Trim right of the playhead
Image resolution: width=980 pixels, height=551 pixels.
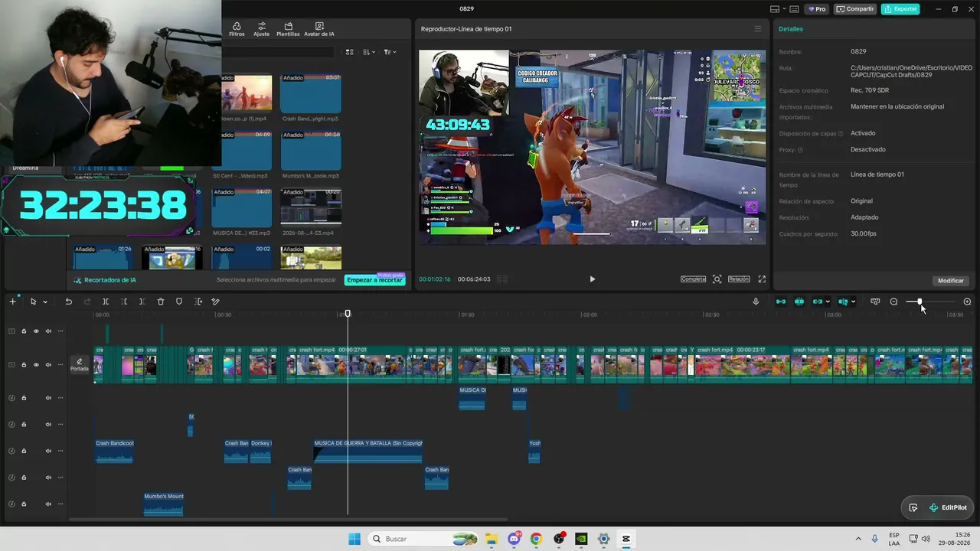tap(142, 302)
